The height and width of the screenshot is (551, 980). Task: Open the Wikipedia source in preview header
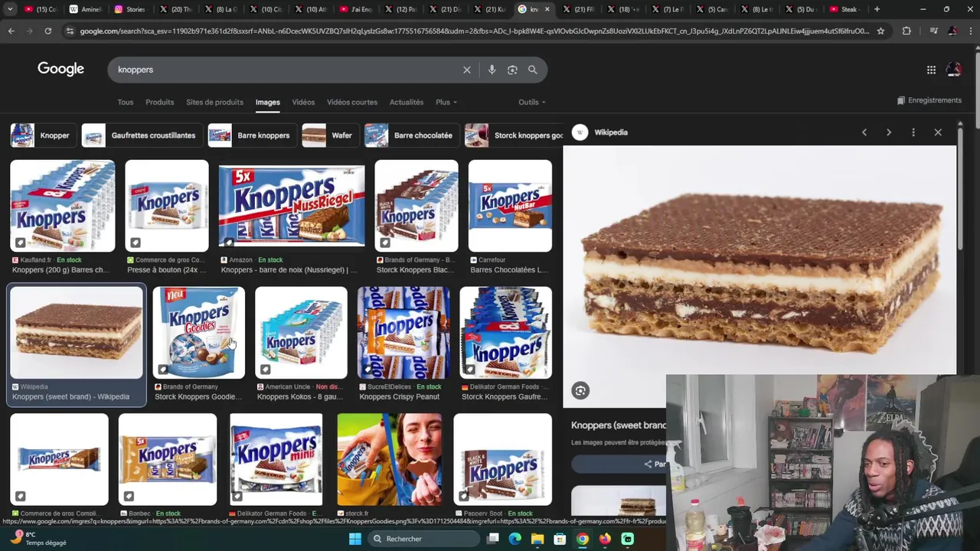pyautogui.click(x=611, y=132)
